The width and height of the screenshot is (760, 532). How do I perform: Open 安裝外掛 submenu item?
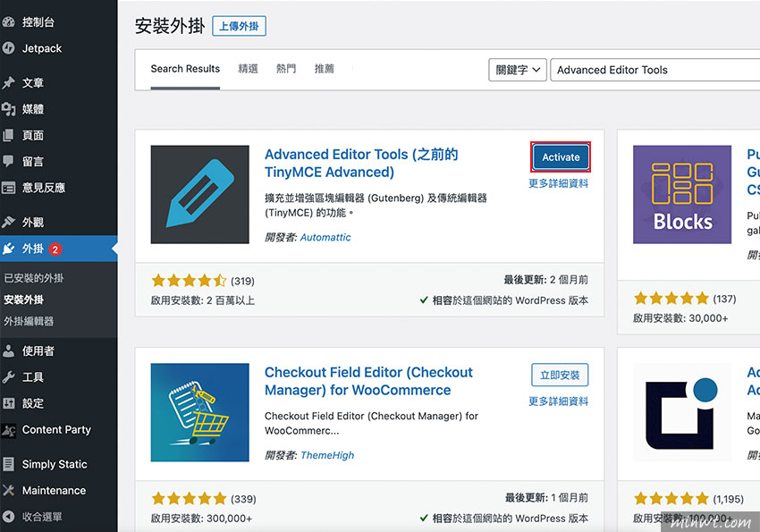[x=24, y=300]
